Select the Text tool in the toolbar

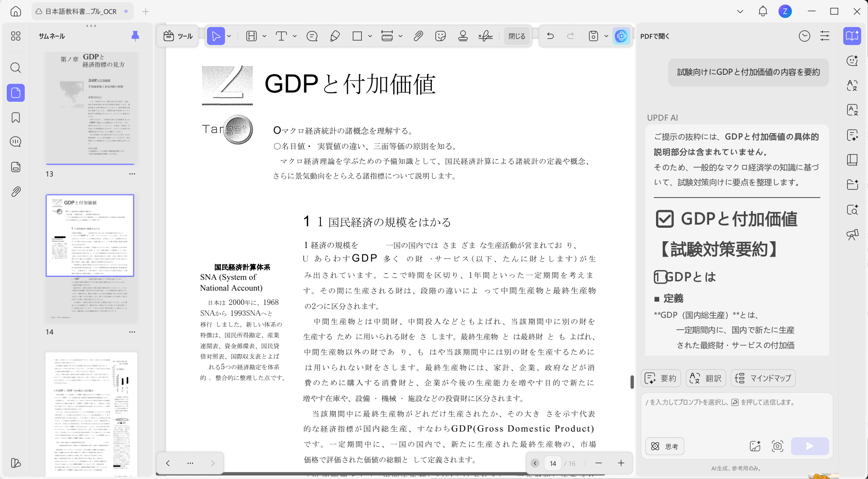(282, 36)
